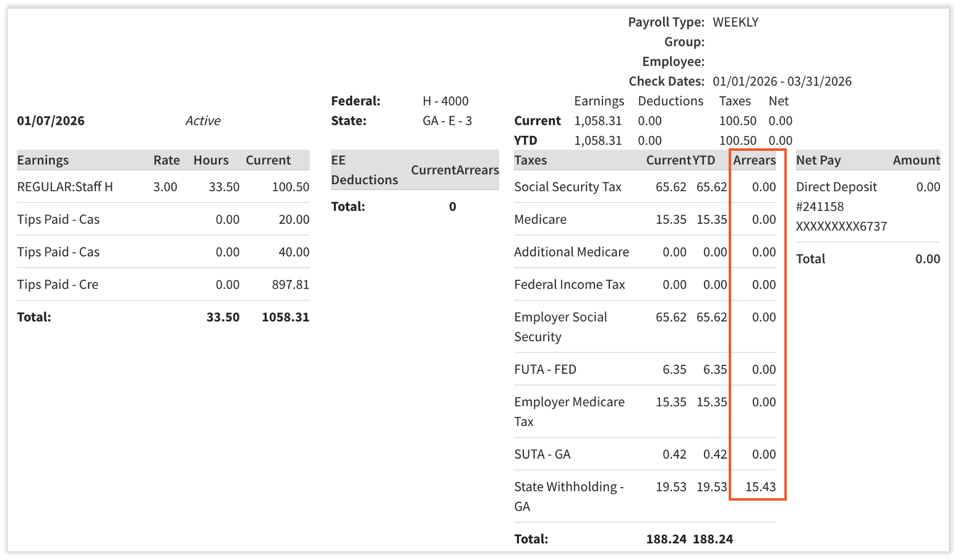Click the check dates range 01/01/2026 - 03/31/2026

(x=782, y=82)
